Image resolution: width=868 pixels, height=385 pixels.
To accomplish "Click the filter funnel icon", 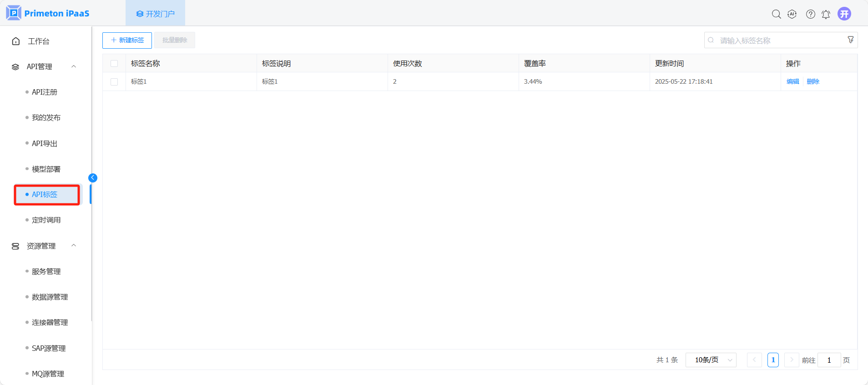I will (x=850, y=40).
